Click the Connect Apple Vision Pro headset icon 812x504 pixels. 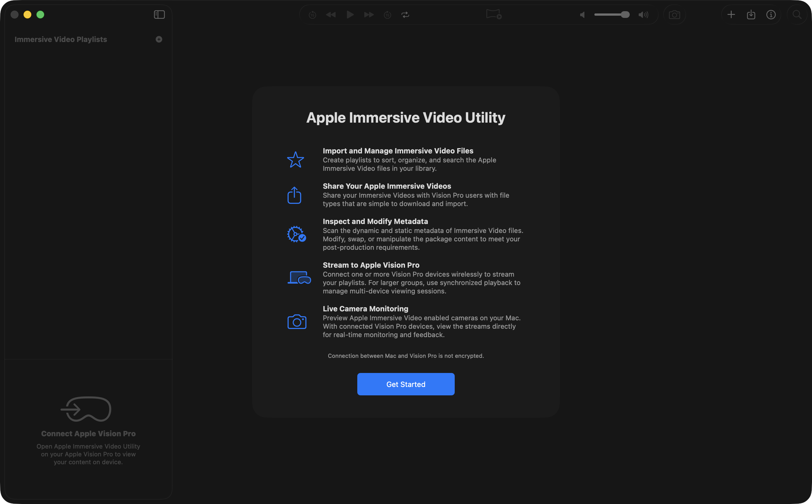click(x=86, y=409)
